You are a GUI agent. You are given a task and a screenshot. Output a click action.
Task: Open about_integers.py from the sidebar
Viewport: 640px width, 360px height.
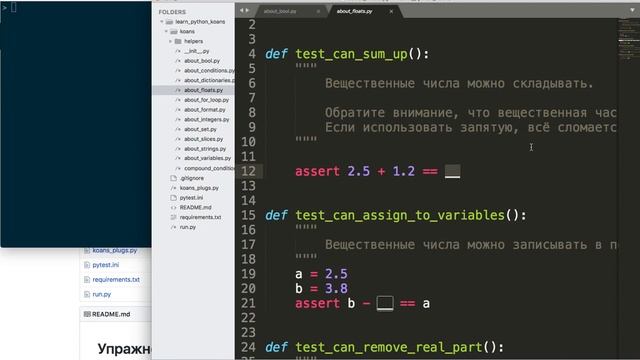pos(207,120)
